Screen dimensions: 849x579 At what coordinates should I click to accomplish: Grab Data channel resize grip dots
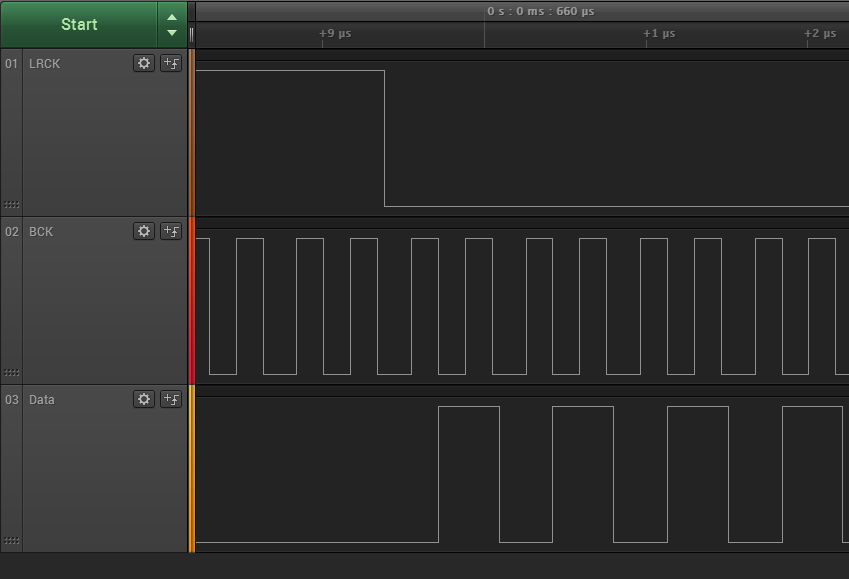[11, 541]
